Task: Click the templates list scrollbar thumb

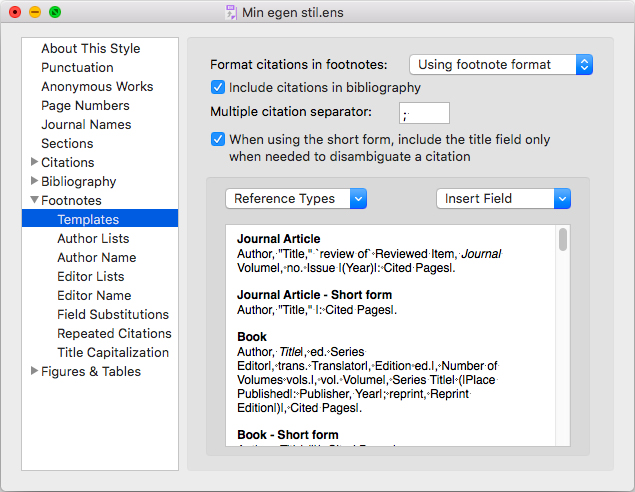Action: pos(563,239)
